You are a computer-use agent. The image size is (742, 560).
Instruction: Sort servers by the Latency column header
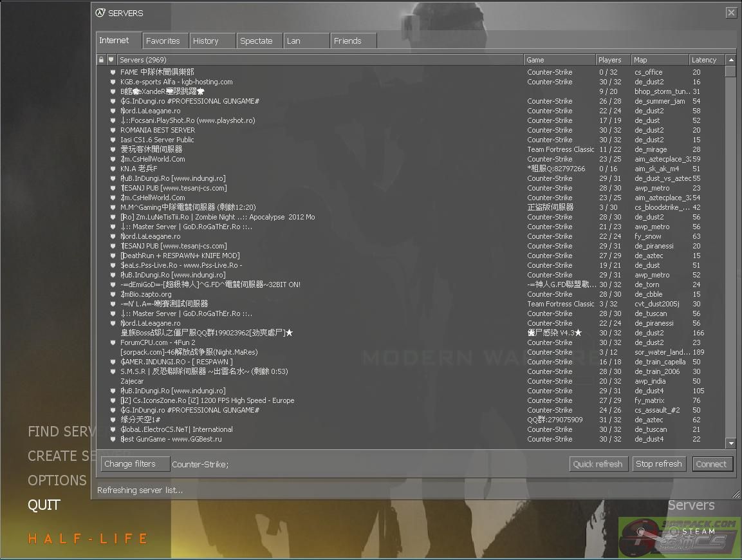(x=704, y=60)
